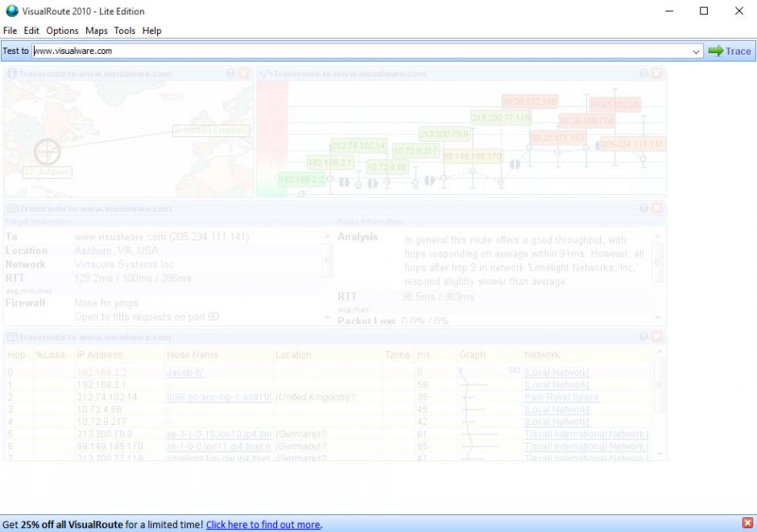Open Local Network link for 10.72.4.86 row
The image size is (757, 532).
coord(556,410)
